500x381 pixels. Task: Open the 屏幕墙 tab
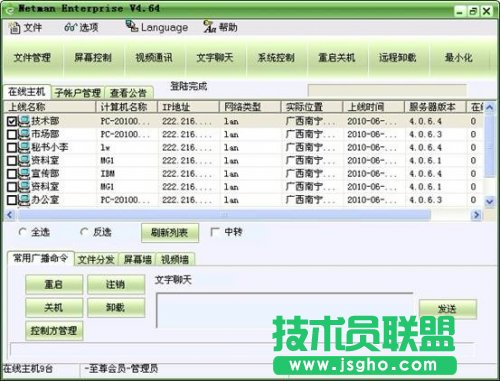137,259
